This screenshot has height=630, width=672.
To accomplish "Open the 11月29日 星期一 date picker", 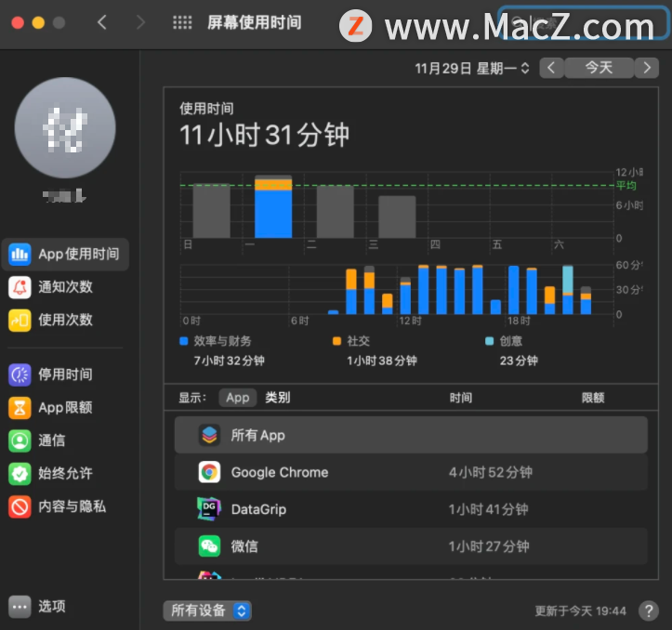I will point(472,68).
